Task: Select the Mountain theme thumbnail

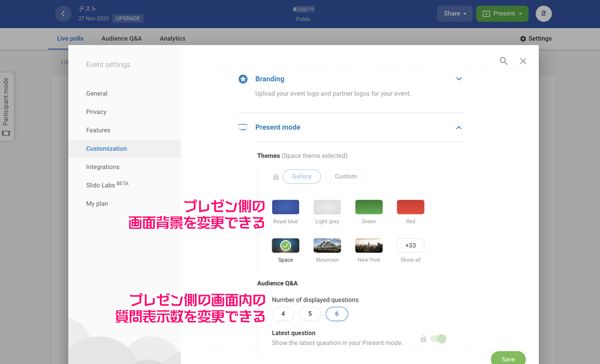Action: [x=327, y=245]
